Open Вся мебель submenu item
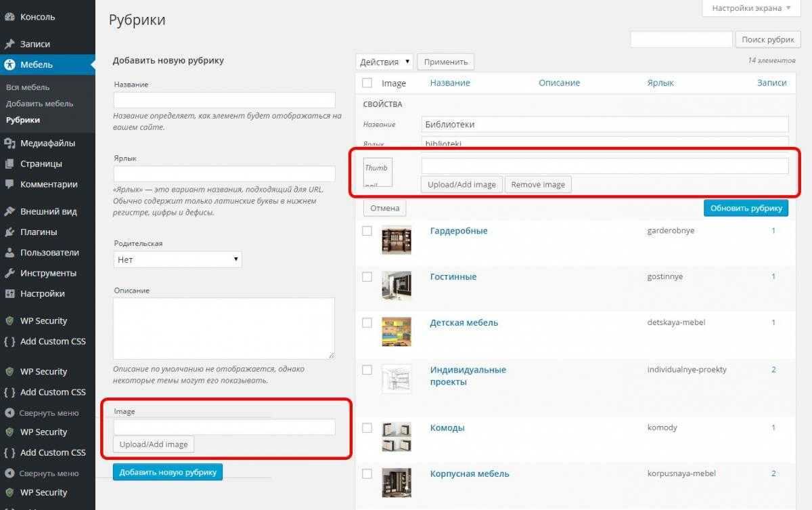The image size is (812, 510). (x=28, y=87)
